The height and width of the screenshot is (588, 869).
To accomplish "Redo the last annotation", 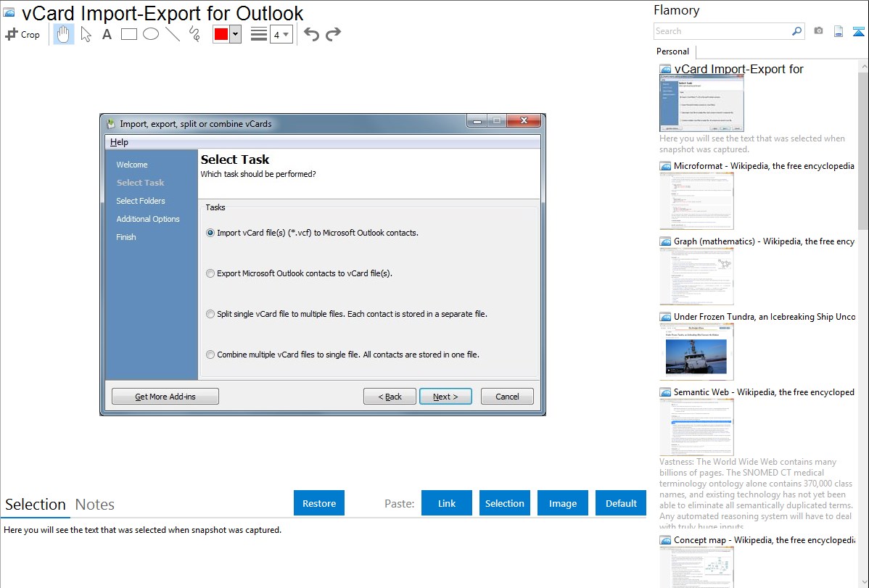I will [333, 34].
